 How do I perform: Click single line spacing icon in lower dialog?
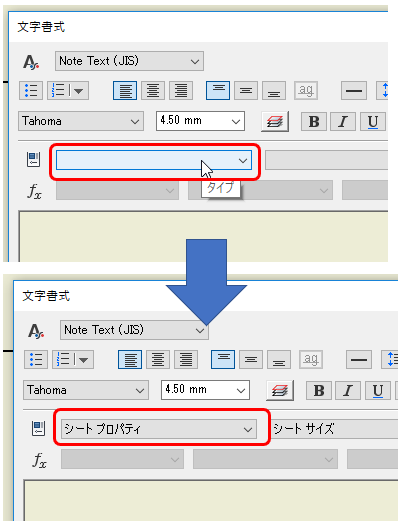click(x=359, y=360)
